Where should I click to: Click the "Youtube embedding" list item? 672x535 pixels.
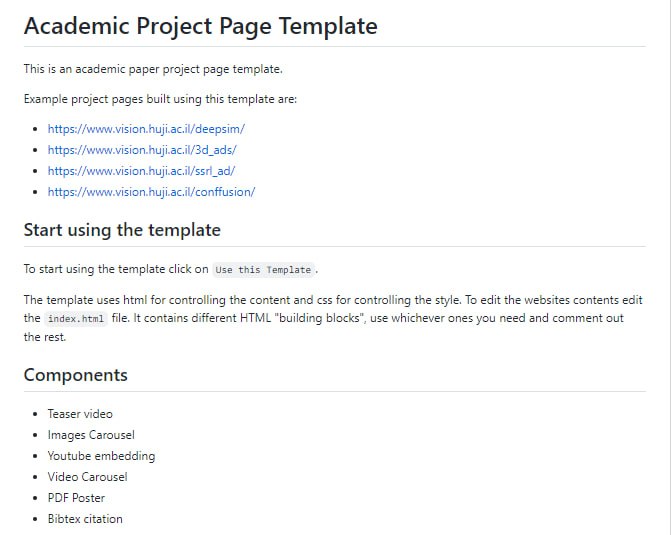click(x=101, y=456)
